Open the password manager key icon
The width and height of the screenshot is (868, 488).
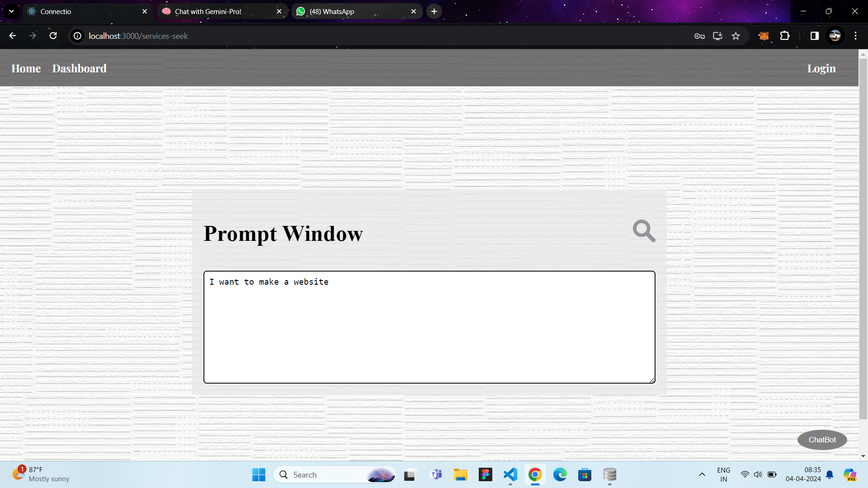pos(699,36)
